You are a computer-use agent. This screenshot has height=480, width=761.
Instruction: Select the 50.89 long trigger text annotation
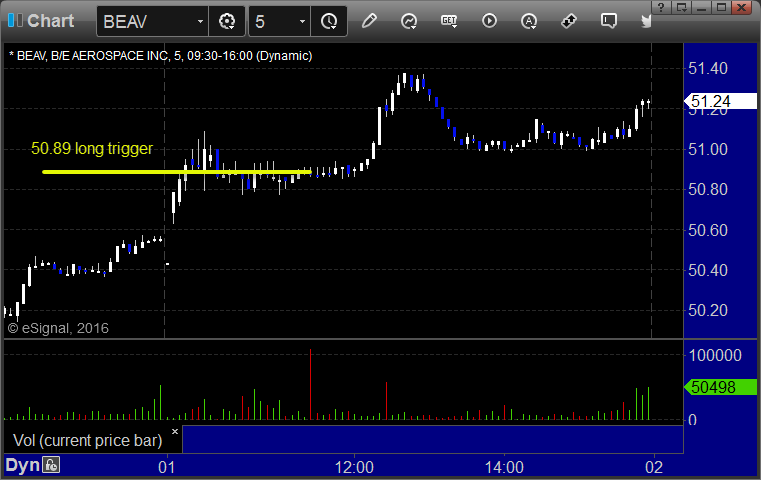click(x=92, y=148)
